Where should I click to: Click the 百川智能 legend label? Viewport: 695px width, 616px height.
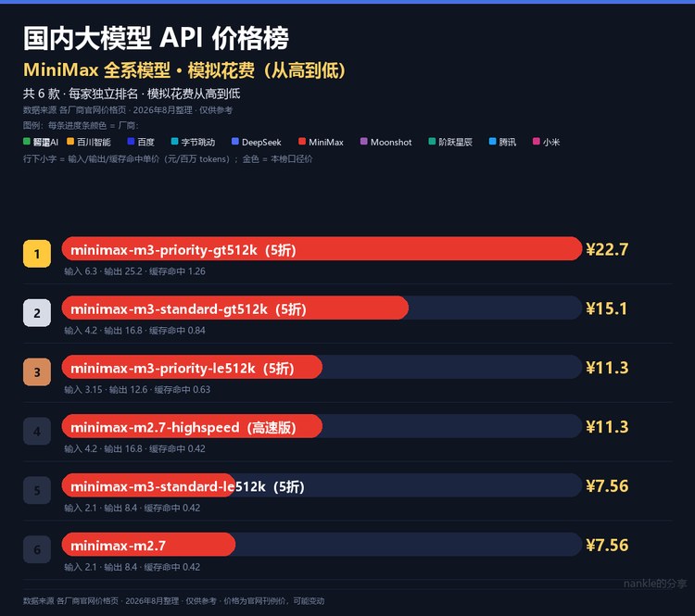tap(94, 143)
